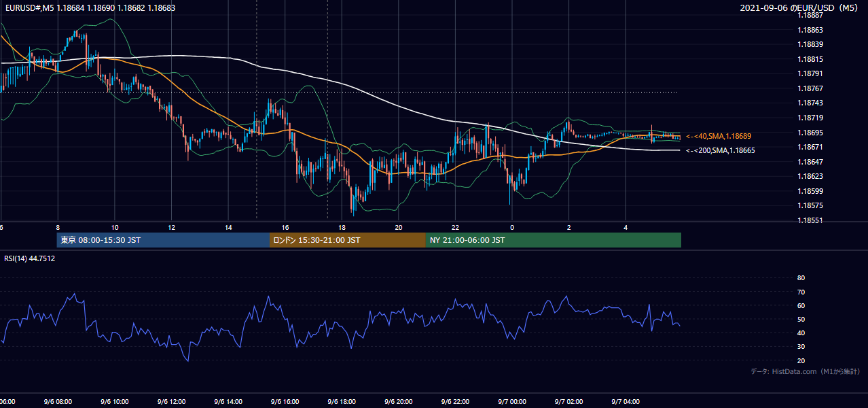
Task: Click the 9/6 18:00 time axis label
Action: [x=342, y=402]
